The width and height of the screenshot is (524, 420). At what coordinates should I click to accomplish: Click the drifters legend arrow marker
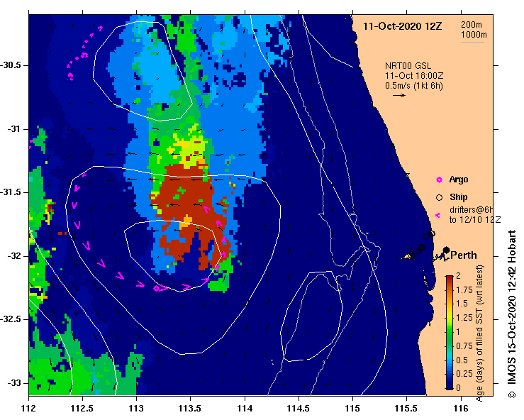pyautogui.click(x=437, y=216)
